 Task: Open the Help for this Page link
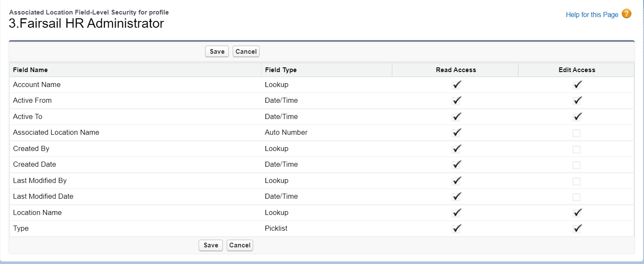592,15
